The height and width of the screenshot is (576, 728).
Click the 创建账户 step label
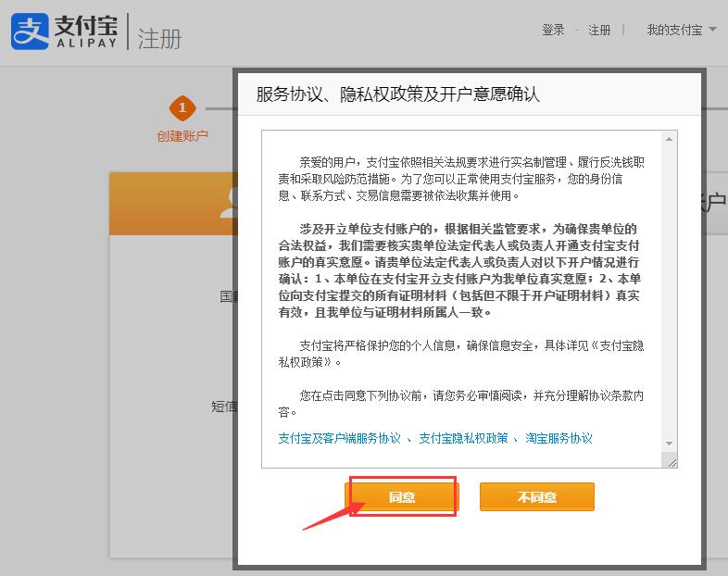(x=182, y=136)
